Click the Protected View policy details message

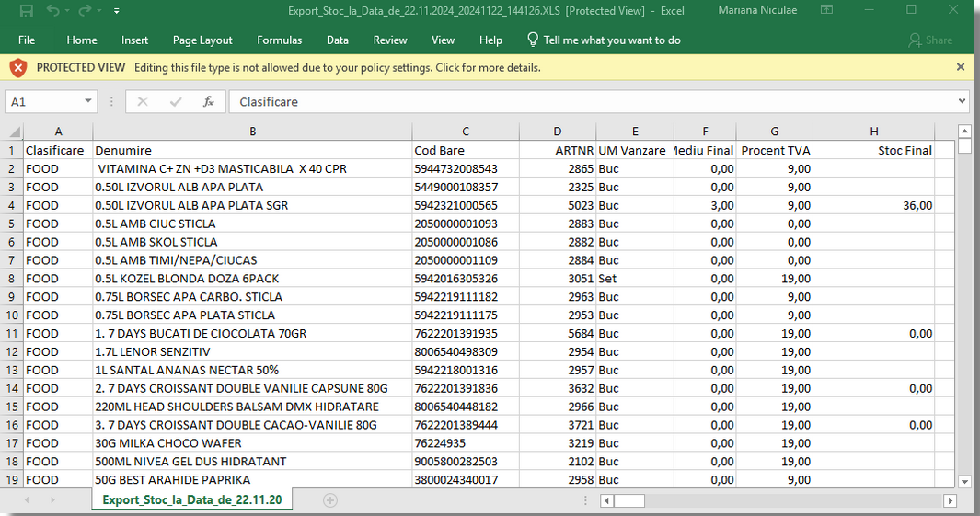click(338, 67)
